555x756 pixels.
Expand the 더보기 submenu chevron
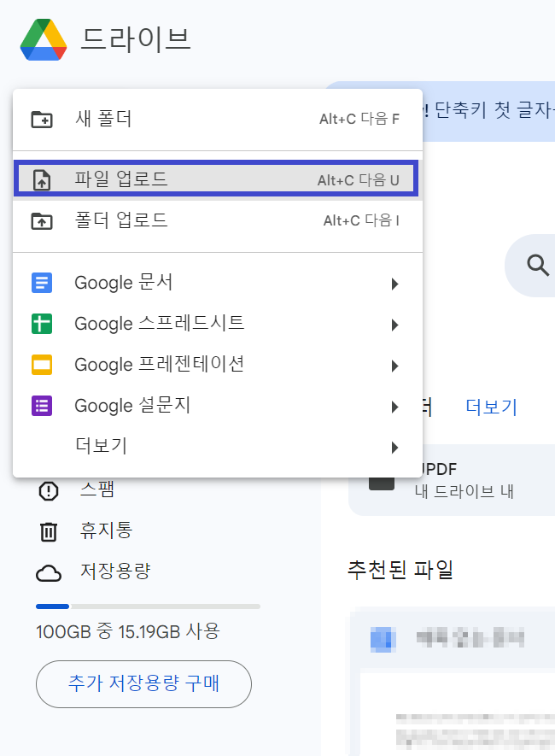pos(394,446)
